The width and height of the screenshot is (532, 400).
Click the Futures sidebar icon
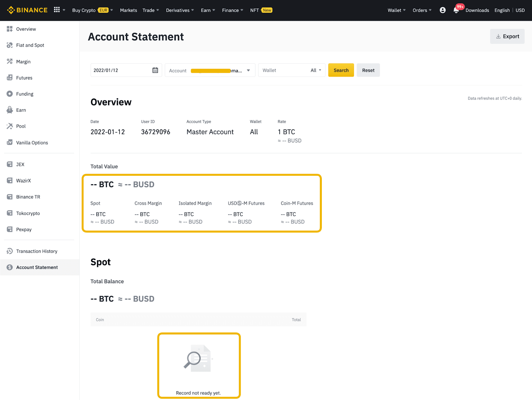click(10, 78)
